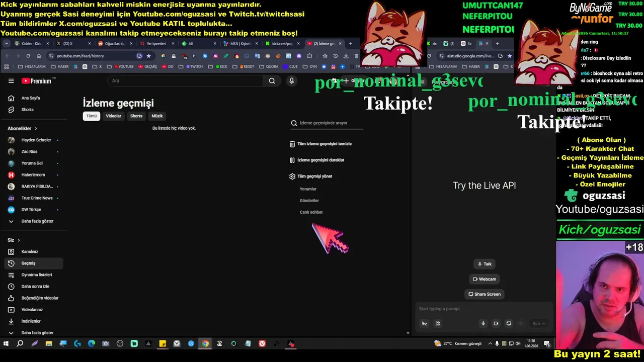Open the HABER bookmarks folder in the YouTube window
644x362 pixels.
(x=60, y=66)
